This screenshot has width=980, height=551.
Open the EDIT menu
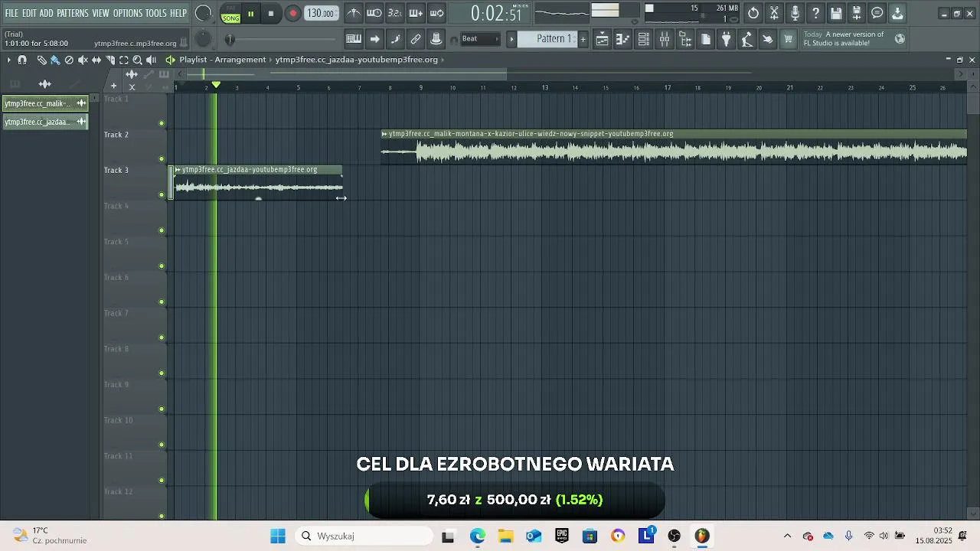coord(29,13)
